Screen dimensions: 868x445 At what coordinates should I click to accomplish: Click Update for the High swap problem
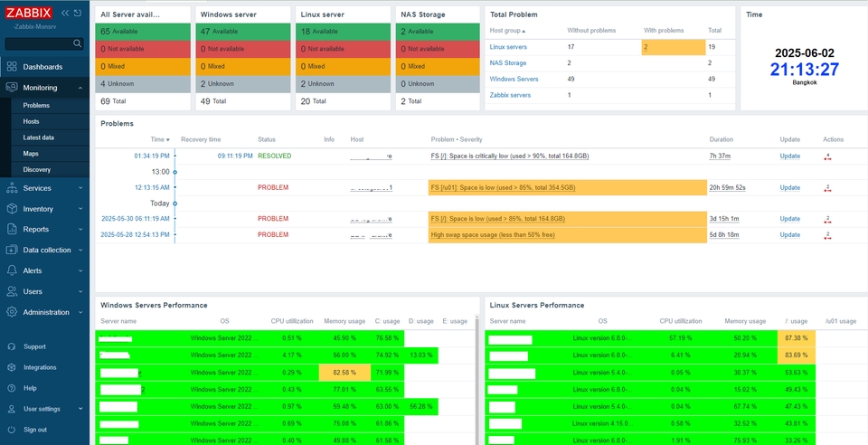click(790, 234)
